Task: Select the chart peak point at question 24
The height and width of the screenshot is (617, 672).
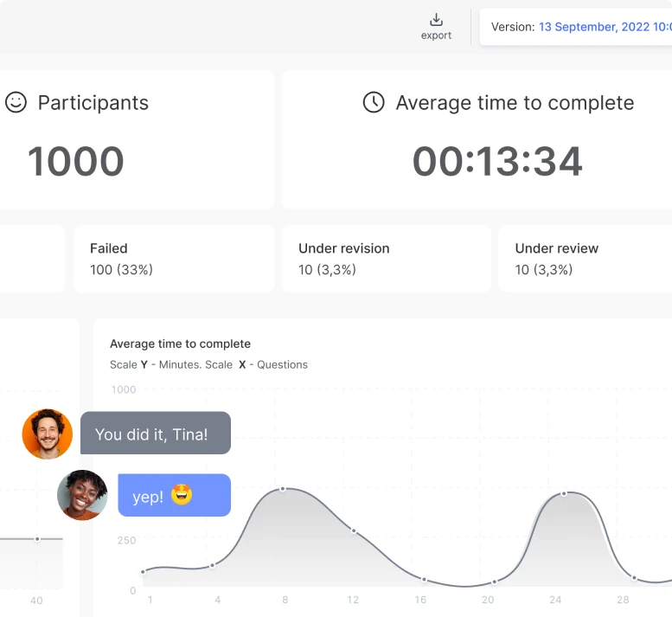Action: coord(564,494)
